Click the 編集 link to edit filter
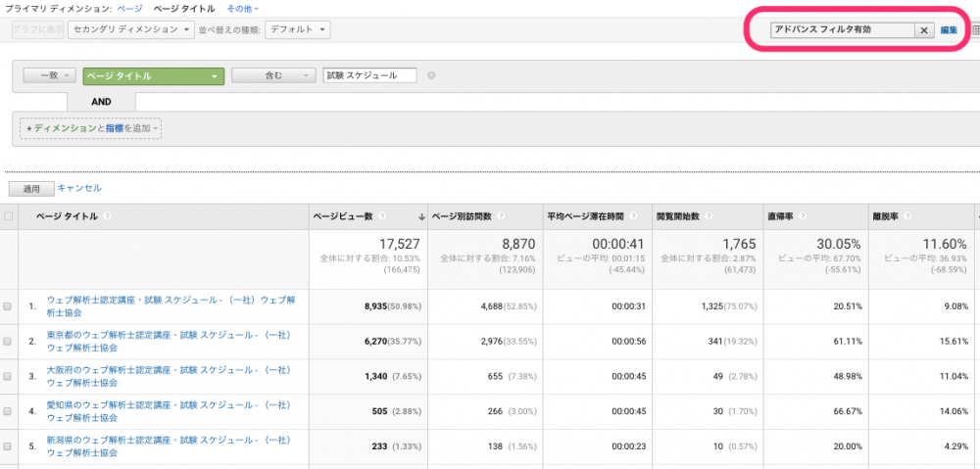980x469 pixels. 949,30
